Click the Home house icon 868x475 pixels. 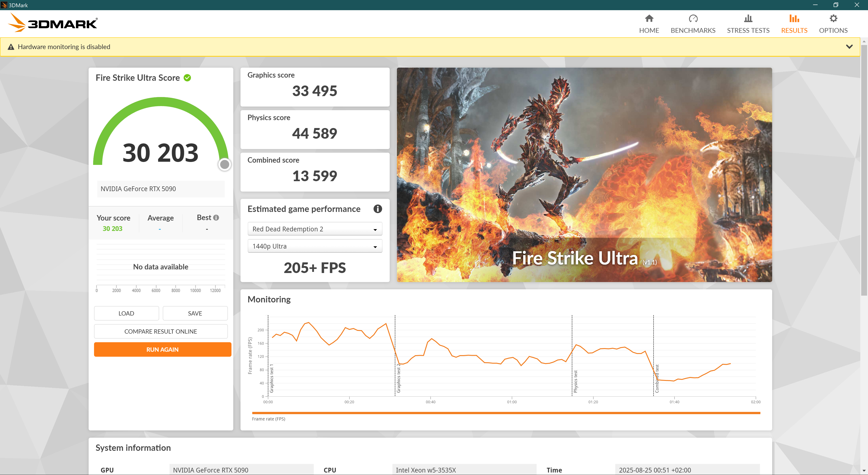click(649, 18)
